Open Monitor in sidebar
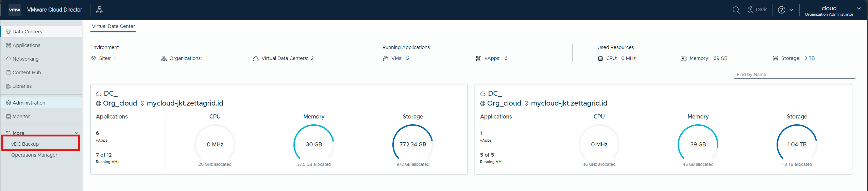This screenshot has height=191, width=868. (41, 116)
